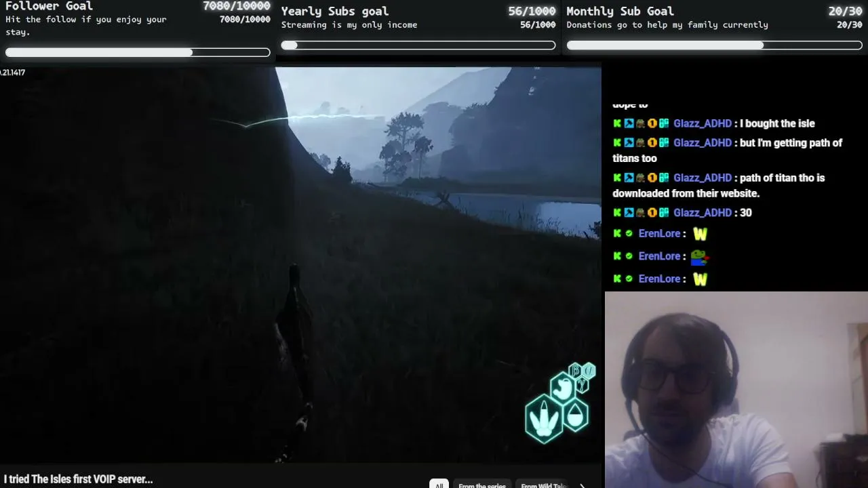Click the gold coin badge on Glazz_ADHD's "30" message
The image size is (868, 488).
(x=652, y=213)
